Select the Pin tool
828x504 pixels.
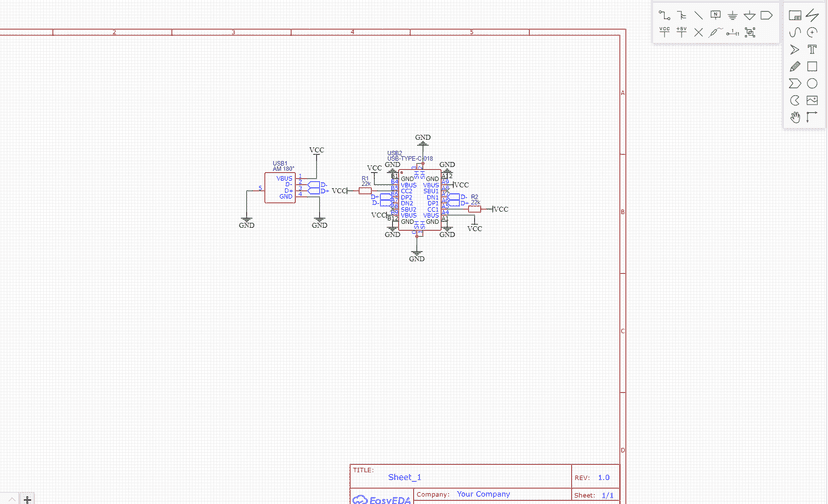pos(732,32)
